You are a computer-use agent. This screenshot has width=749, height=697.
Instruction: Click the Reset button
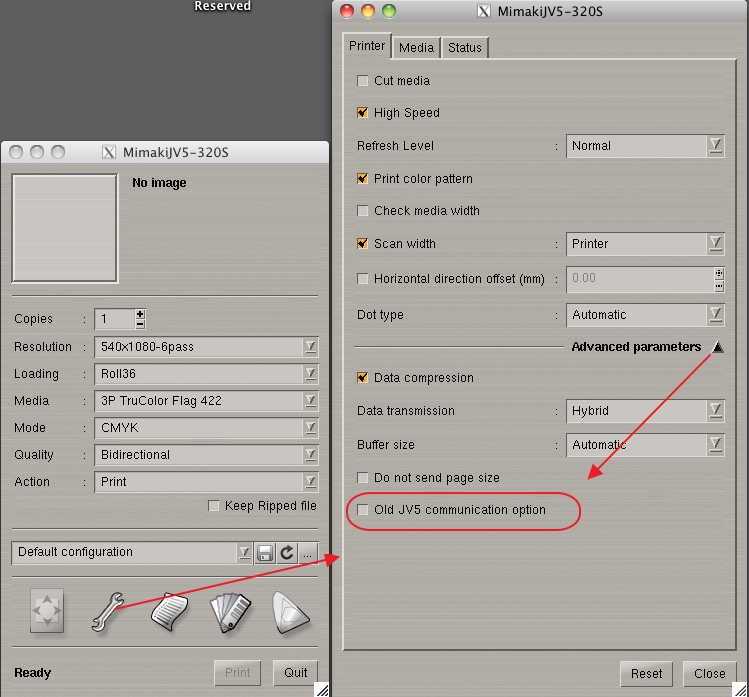pos(646,674)
